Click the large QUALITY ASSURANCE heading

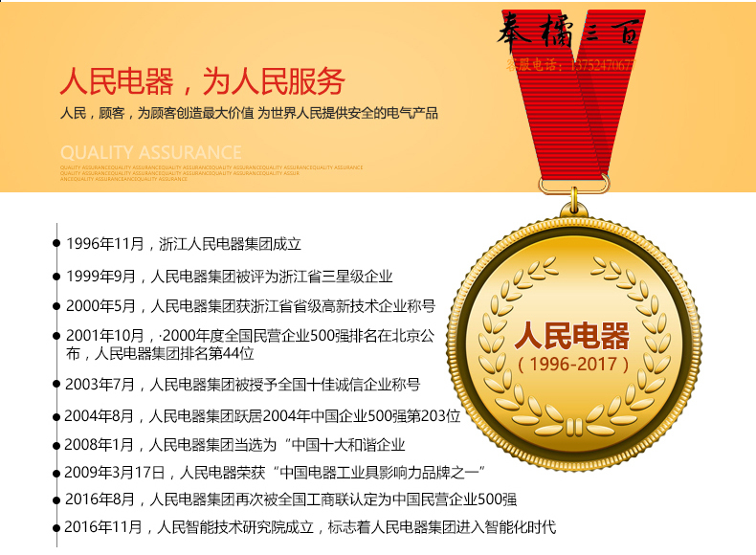[151, 153]
